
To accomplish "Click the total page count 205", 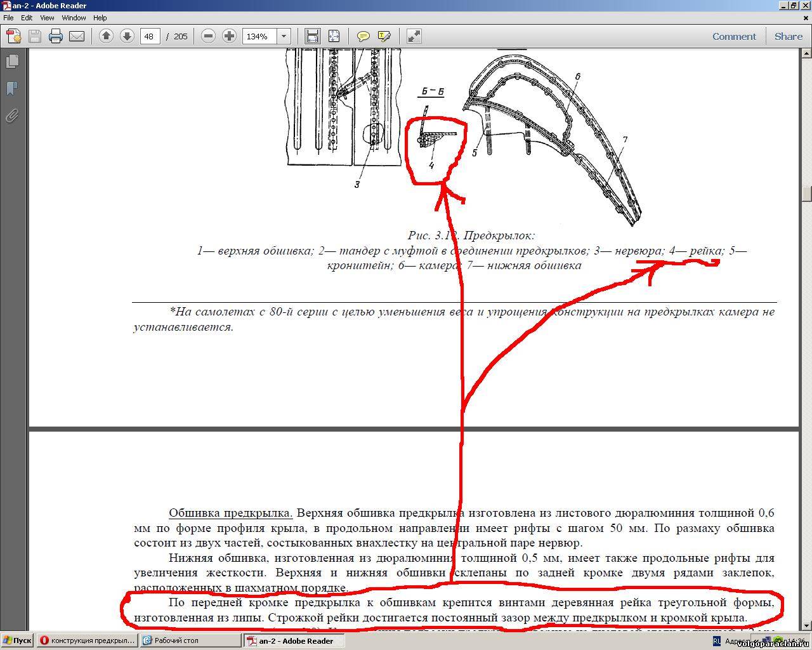I will 181,37.
